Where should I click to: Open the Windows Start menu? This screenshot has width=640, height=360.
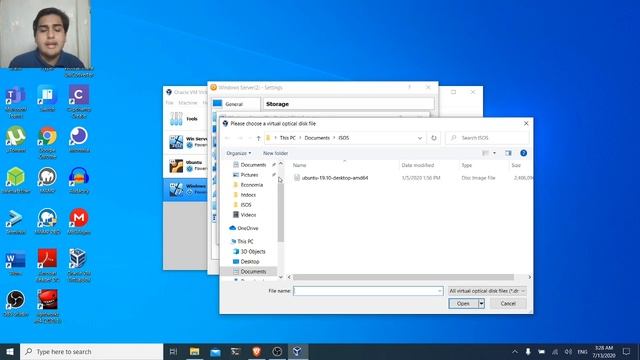point(10,351)
